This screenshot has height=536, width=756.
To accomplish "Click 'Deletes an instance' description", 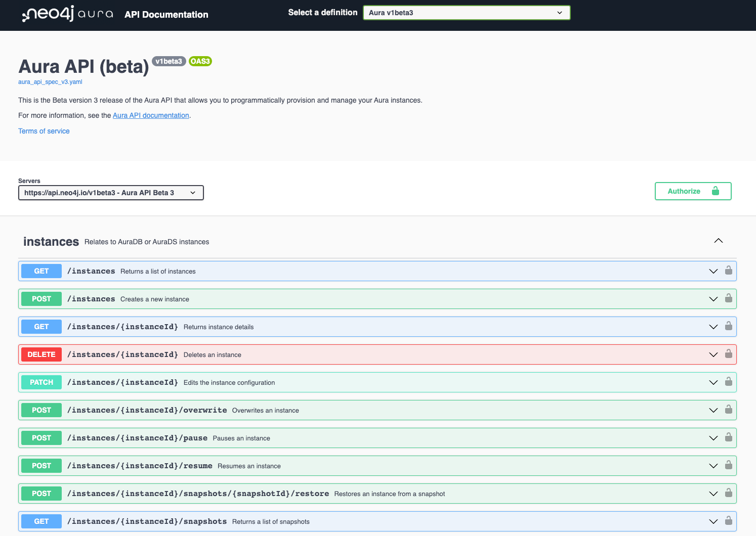I will [213, 355].
